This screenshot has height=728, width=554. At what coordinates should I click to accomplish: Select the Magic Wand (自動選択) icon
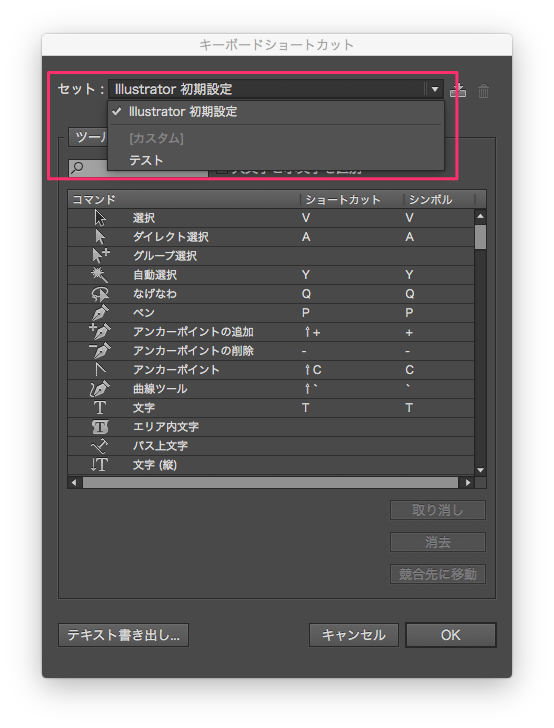click(x=99, y=275)
